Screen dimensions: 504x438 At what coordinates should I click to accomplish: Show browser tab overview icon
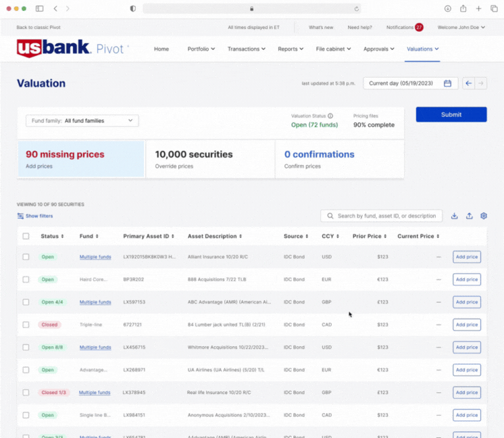(494, 9)
